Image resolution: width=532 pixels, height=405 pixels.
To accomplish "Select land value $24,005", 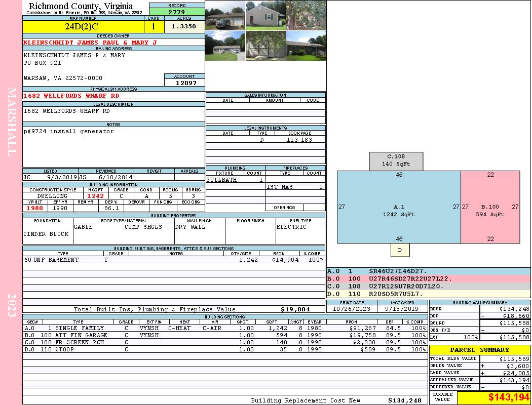I will [x=516, y=373].
